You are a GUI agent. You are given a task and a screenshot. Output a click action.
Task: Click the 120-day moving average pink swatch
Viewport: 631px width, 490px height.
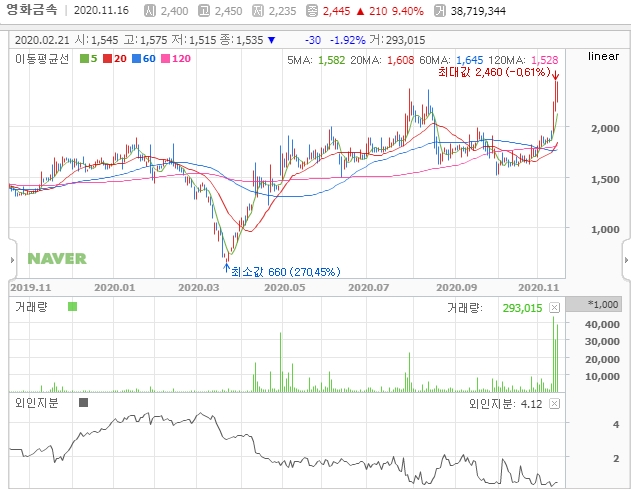(165, 59)
